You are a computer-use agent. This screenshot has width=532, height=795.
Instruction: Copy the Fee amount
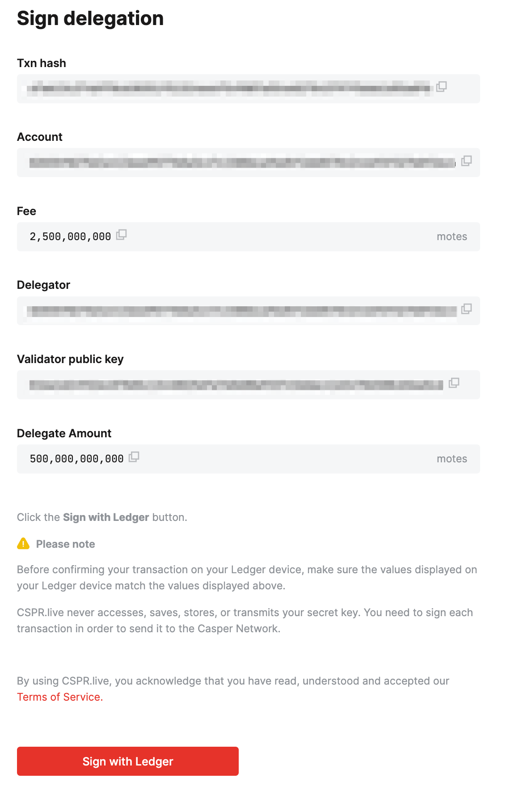point(122,235)
